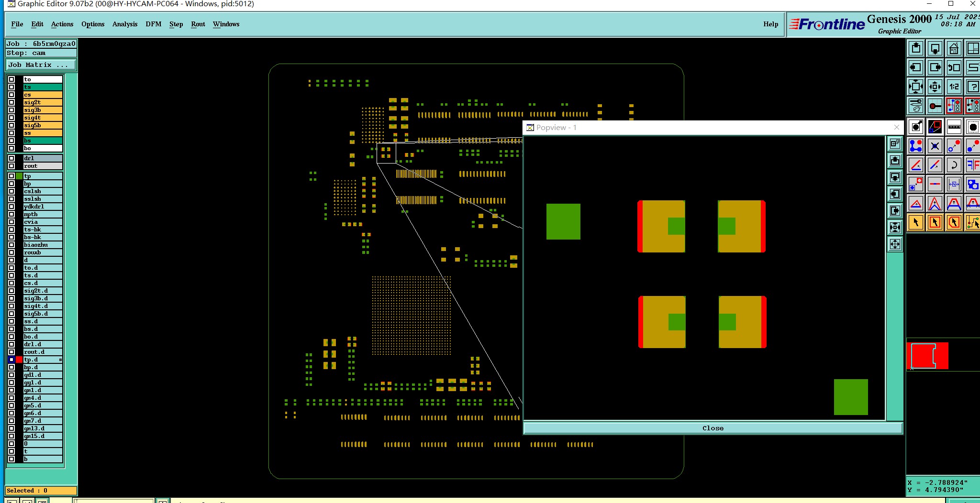The width and height of the screenshot is (980, 503).
Task: Click the blue connected dots icon
Action: tap(916, 146)
